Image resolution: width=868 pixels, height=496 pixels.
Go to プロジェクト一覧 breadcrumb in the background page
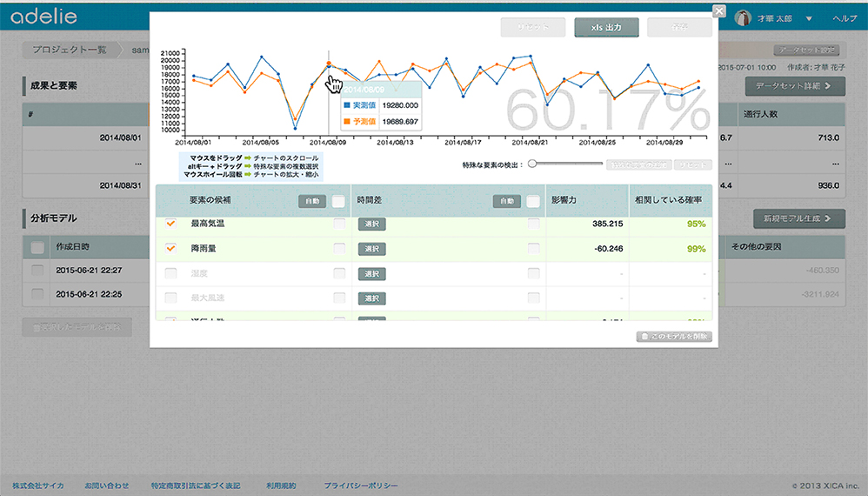pyautogui.click(x=70, y=50)
